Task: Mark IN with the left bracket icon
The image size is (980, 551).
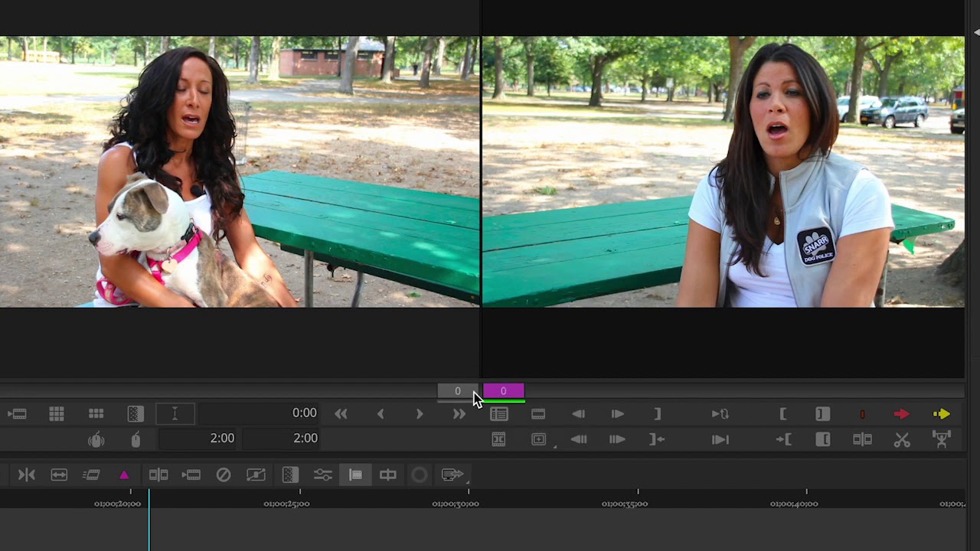Action: click(x=783, y=414)
